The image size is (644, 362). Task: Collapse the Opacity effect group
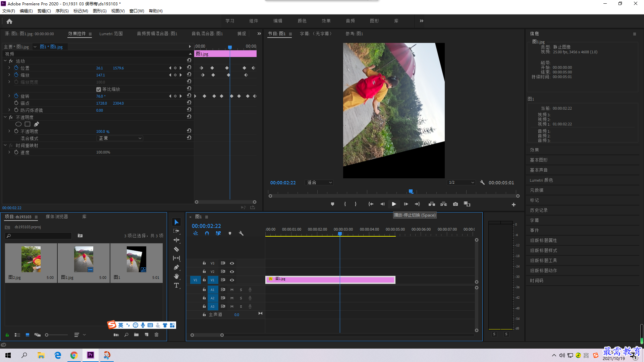click(x=5, y=117)
